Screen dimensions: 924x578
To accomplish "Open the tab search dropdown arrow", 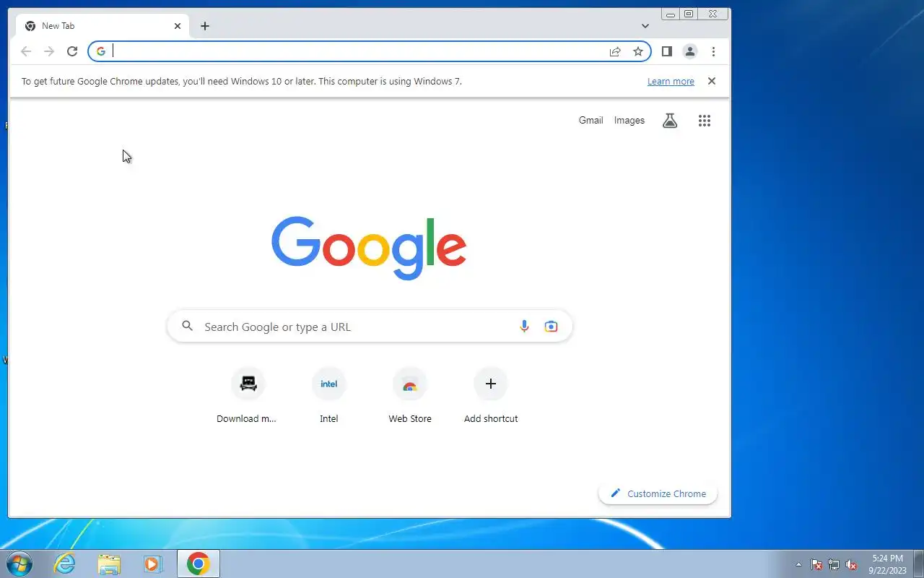I will (x=645, y=26).
